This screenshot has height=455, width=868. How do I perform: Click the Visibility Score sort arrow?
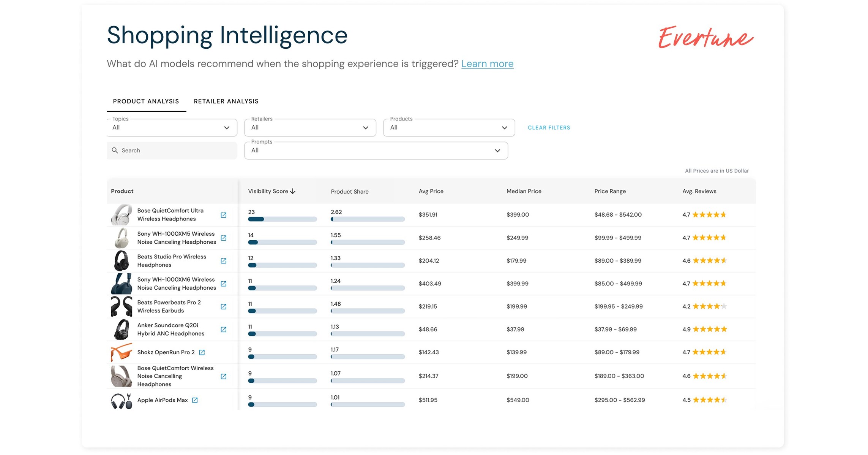pyautogui.click(x=293, y=191)
